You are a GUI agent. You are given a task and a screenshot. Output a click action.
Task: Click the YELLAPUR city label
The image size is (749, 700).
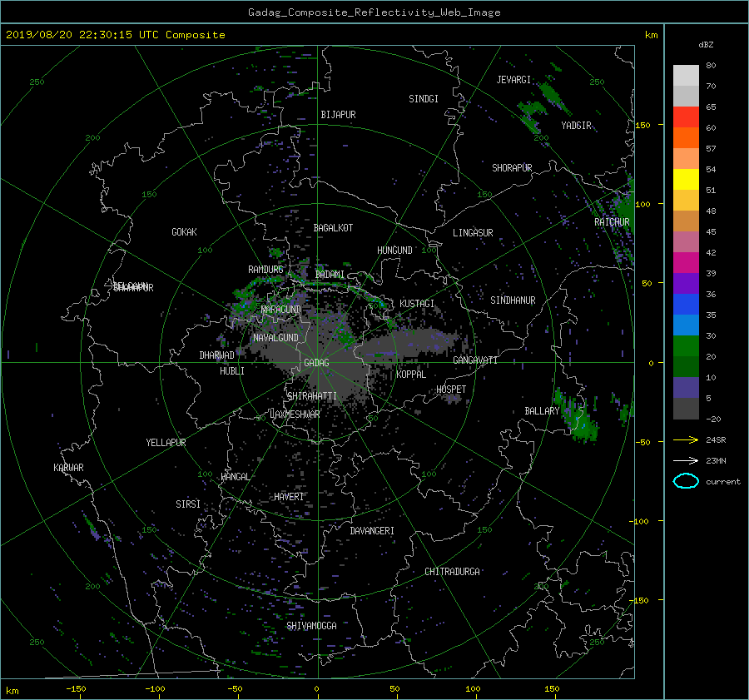coord(166,443)
